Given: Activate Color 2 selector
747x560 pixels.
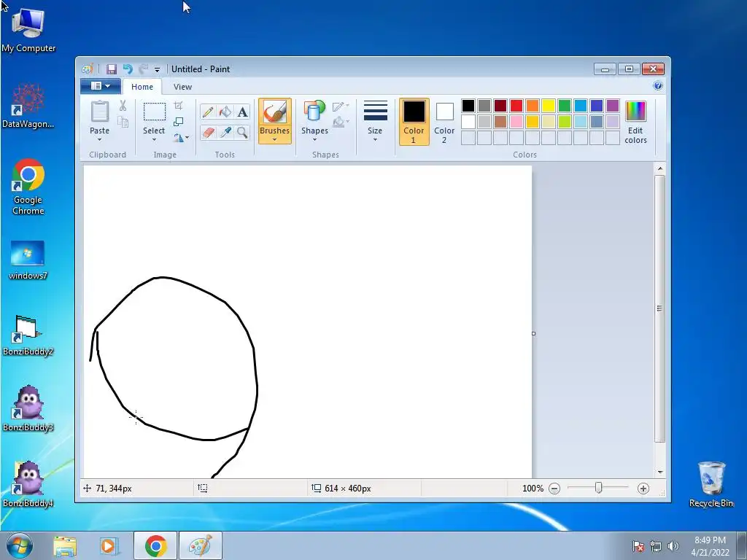Looking at the screenshot, I should click(444, 122).
